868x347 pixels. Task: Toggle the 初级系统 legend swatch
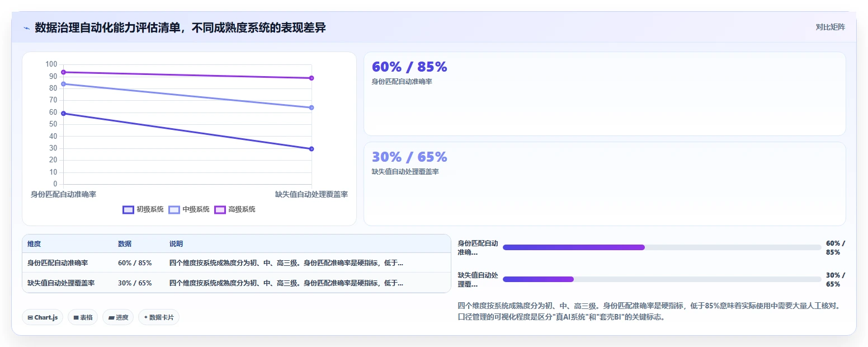coord(128,209)
